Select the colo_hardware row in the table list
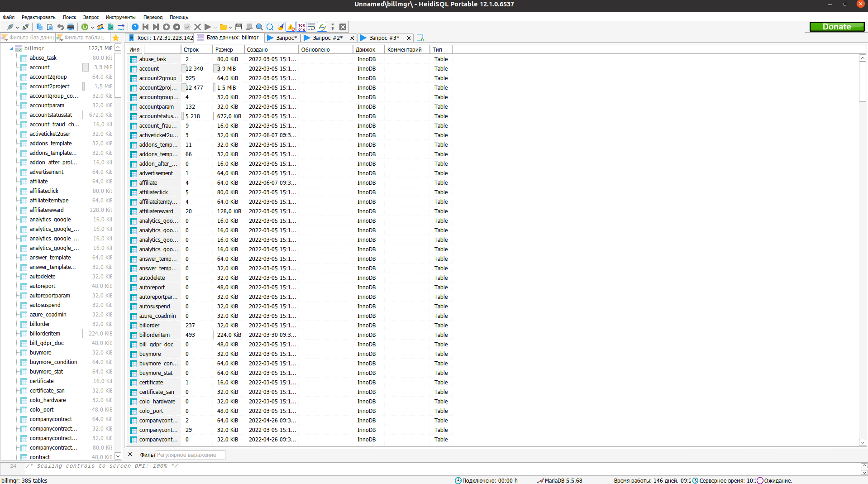Screen dimensions: 868x484 [290, 402]
